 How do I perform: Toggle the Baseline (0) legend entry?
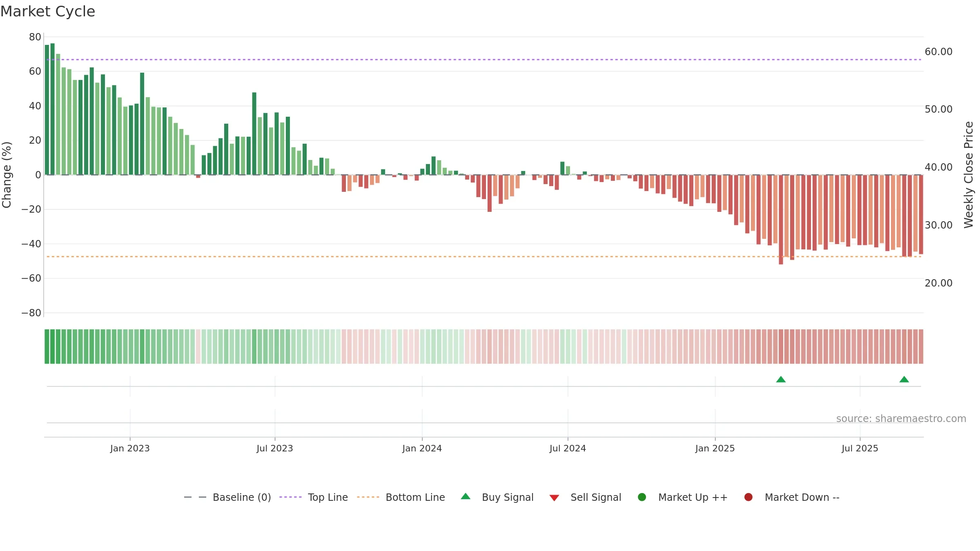(227, 497)
